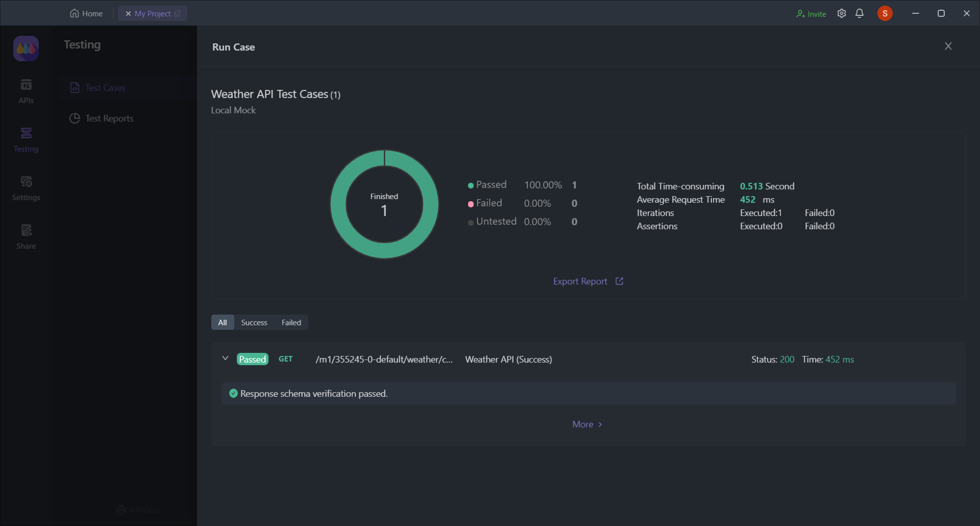980x526 pixels.
Task: Click the Time: 452 ms text
Action: pyautogui.click(x=828, y=360)
